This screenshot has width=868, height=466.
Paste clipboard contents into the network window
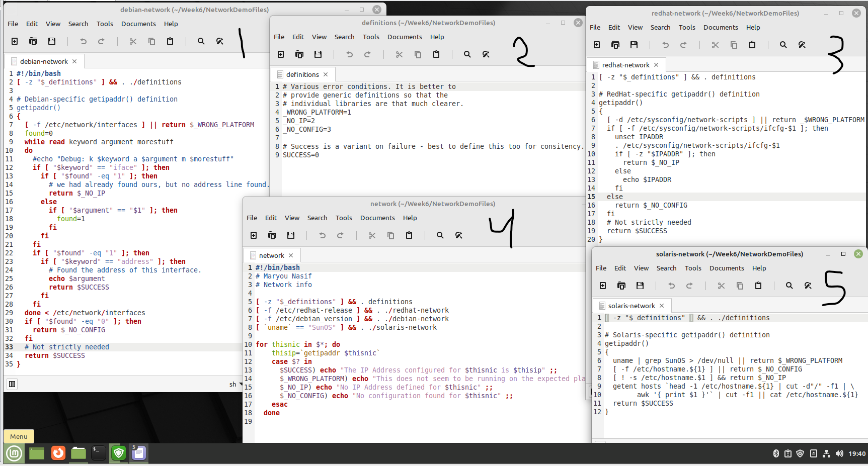(408, 235)
